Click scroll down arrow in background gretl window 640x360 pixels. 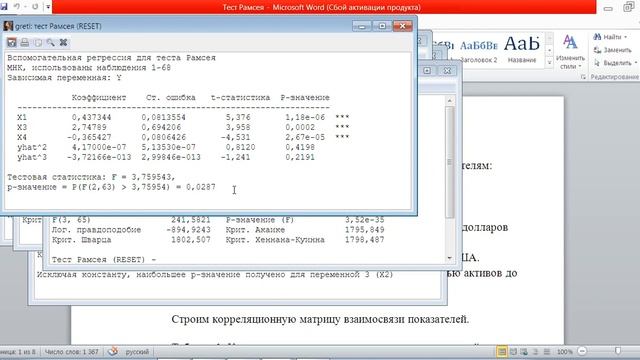449,258
